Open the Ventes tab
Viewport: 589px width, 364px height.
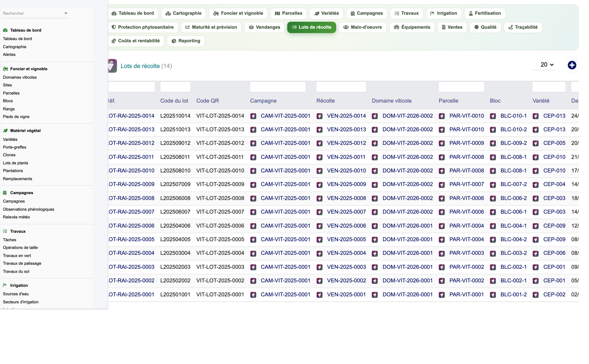point(452,27)
